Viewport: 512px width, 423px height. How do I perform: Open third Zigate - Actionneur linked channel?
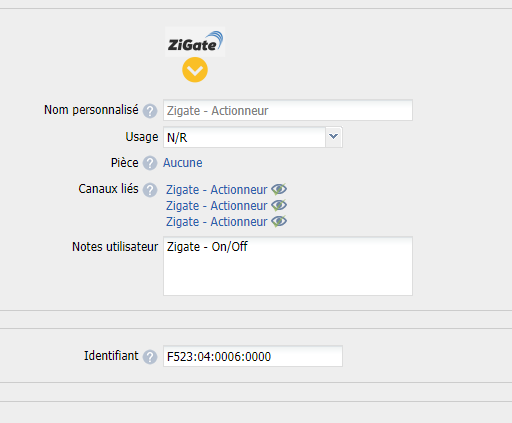point(217,222)
